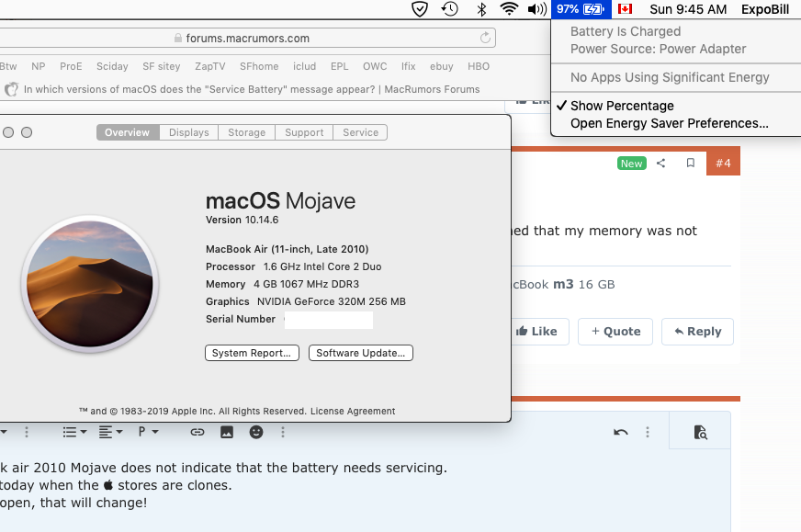Open the OWC bookmark
The width and height of the screenshot is (801, 532).
point(375,66)
